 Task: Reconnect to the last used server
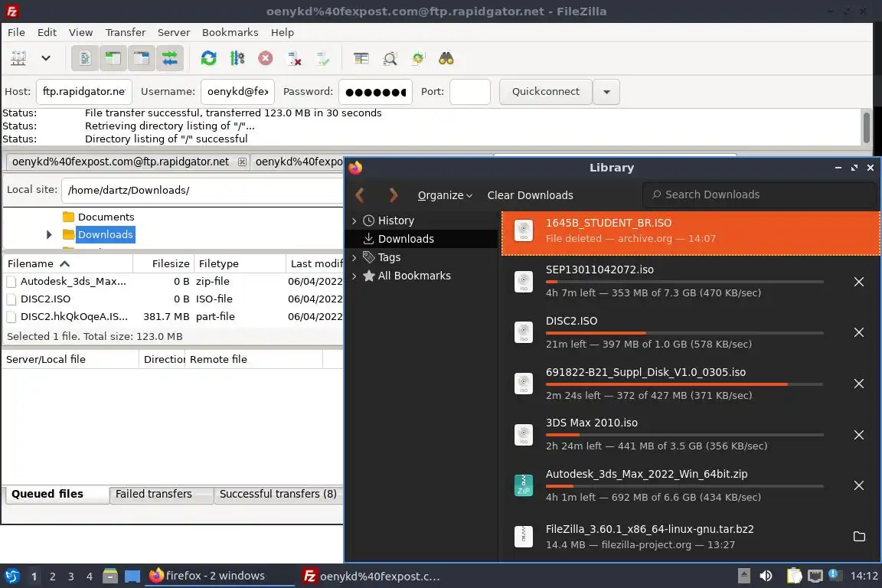(323, 58)
